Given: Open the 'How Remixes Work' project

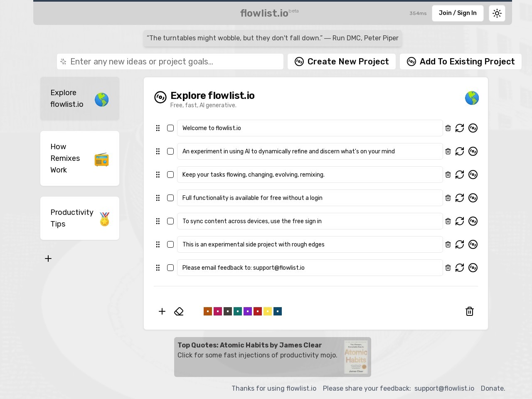Looking at the screenshot, I should (x=80, y=158).
